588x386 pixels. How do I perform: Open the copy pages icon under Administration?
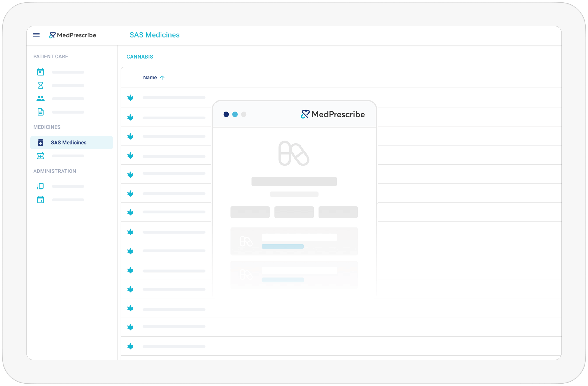pyautogui.click(x=41, y=186)
